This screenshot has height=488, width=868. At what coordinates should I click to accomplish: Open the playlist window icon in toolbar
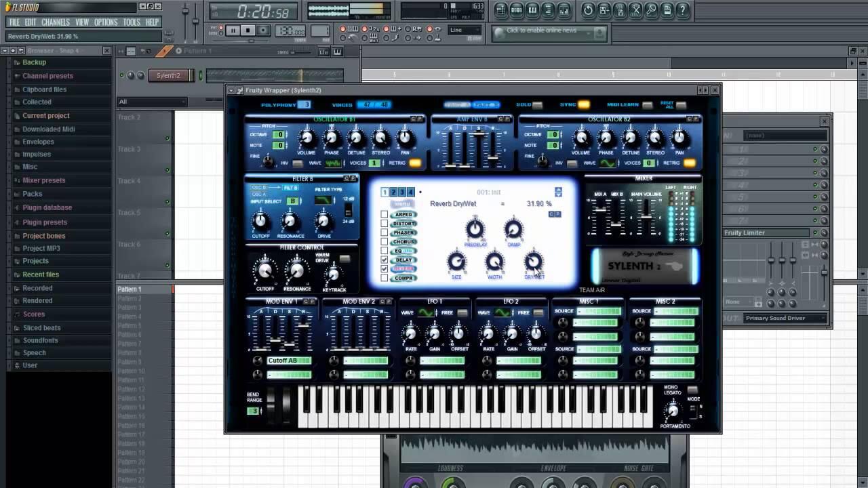point(500,10)
